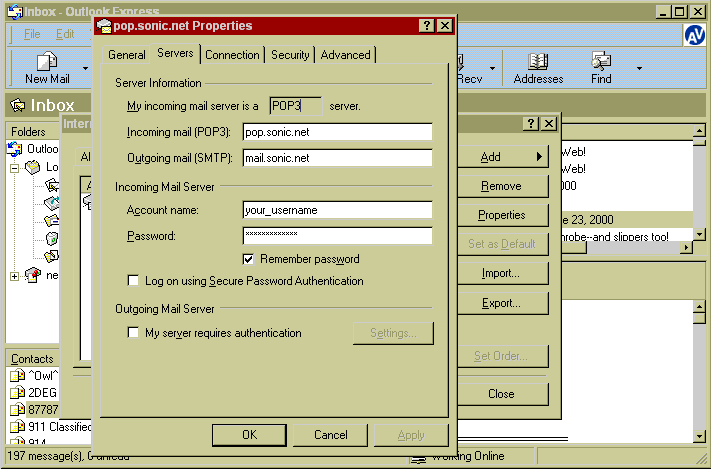Select the Sent Items folder icon in tree

pyautogui.click(x=52, y=220)
